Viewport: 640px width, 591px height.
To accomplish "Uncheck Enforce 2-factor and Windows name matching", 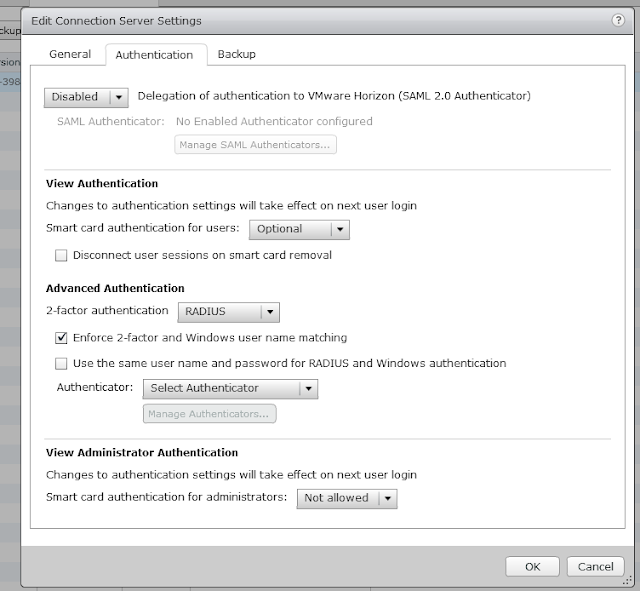I will tap(62, 338).
